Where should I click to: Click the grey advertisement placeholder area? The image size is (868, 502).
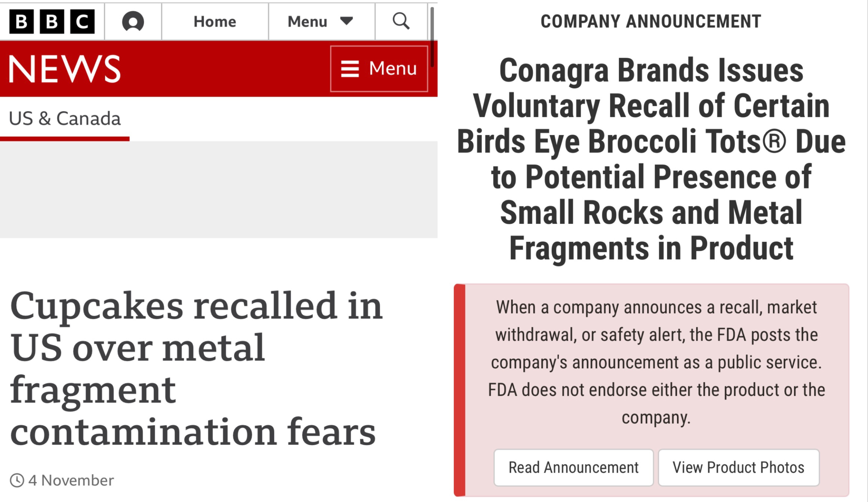[x=219, y=190]
